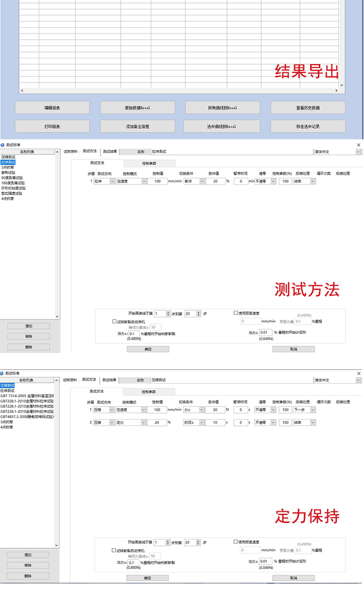Viewport: 364px width, 589px height.
Task: Open the 时间≥ switch condition dropdown
Action: coord(202,423)
